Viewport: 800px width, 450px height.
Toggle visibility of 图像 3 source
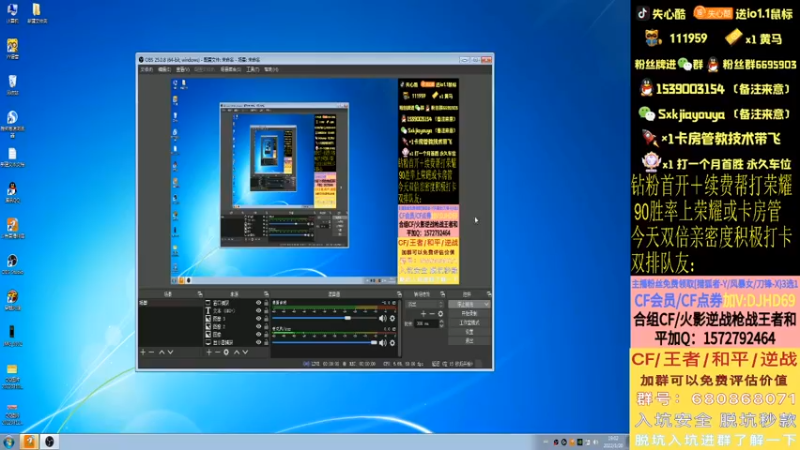258,319
